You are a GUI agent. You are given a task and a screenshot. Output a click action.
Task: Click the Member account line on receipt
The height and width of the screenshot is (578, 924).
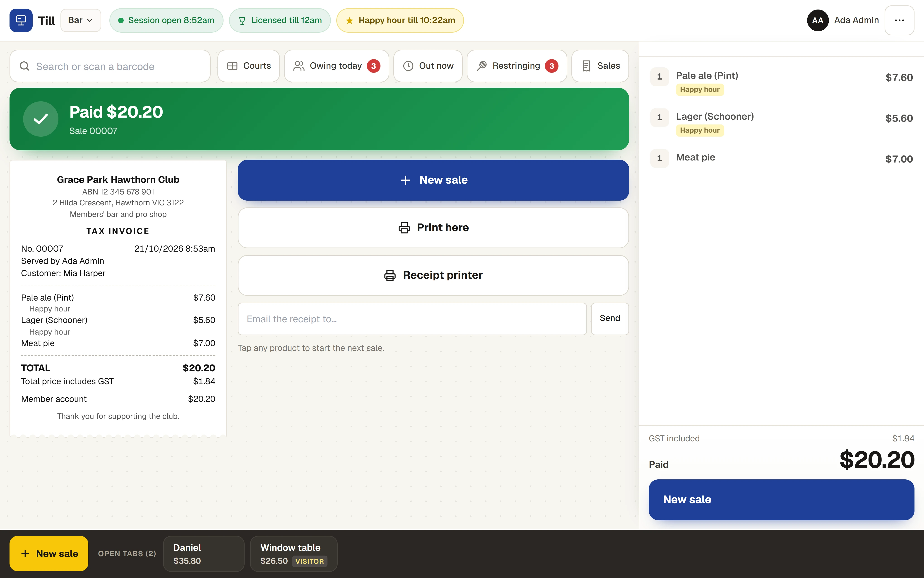[118, 399]
